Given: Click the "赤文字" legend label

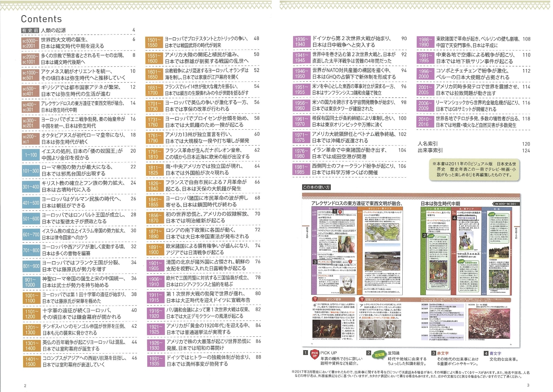Looking at the screenshot, I should 443,353.
